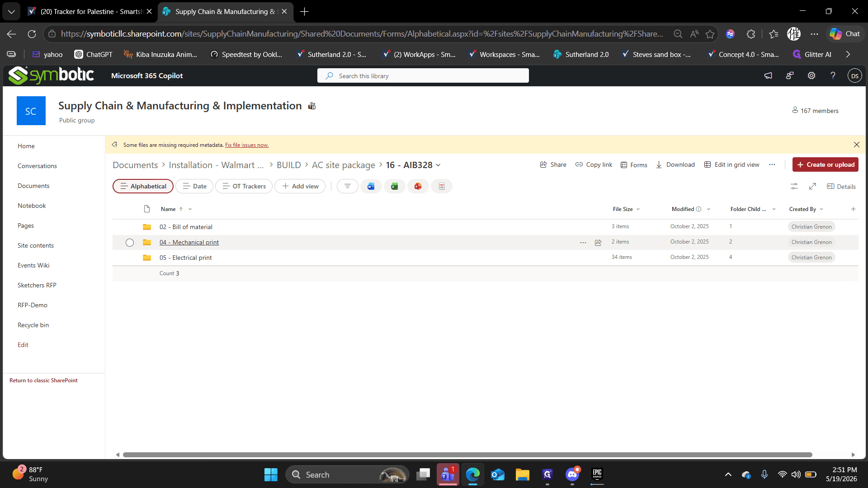Open the view options sliders icon

tap(794, 186)
